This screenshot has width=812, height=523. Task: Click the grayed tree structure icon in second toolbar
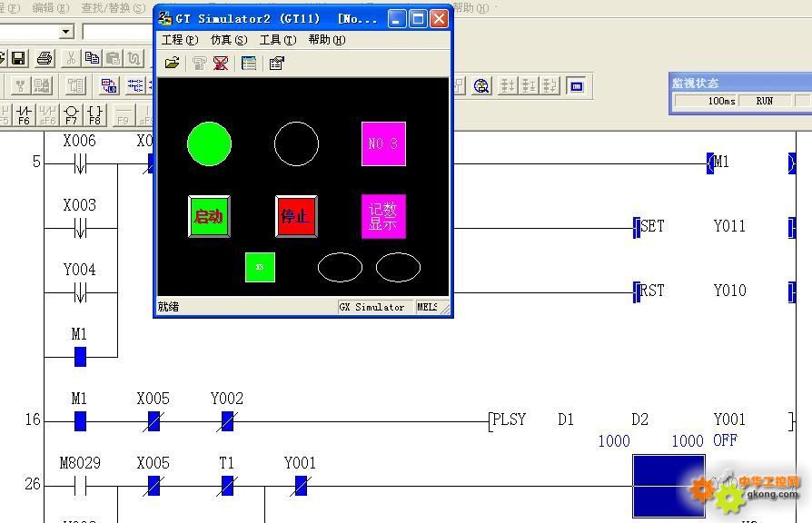(x=20, y=86)
